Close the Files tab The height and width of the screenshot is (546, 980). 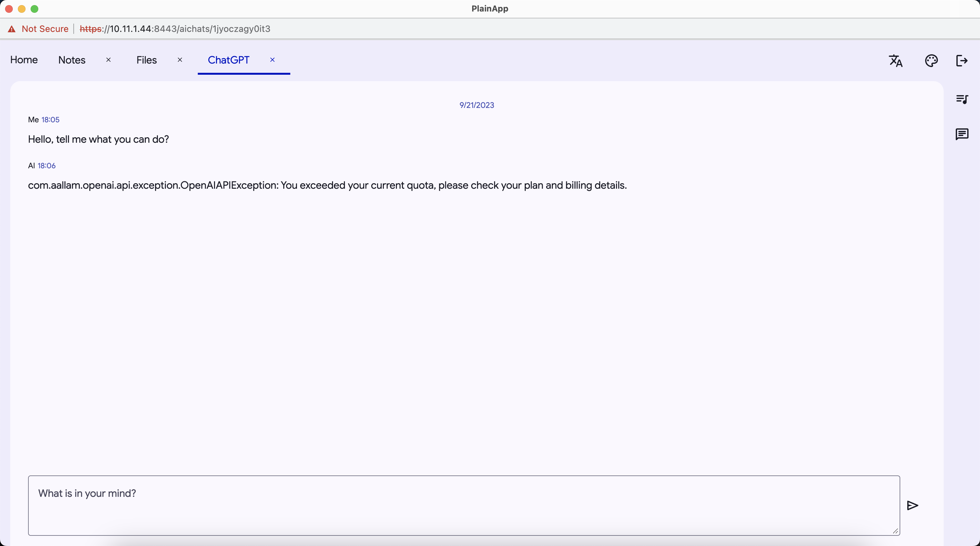(x=180, y=60)
